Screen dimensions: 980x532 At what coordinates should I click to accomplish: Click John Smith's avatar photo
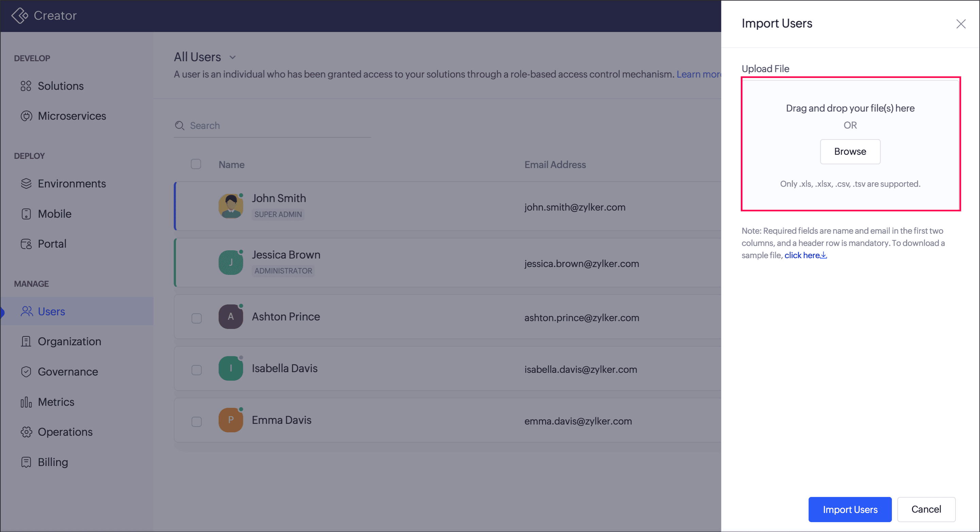point(231,206)
